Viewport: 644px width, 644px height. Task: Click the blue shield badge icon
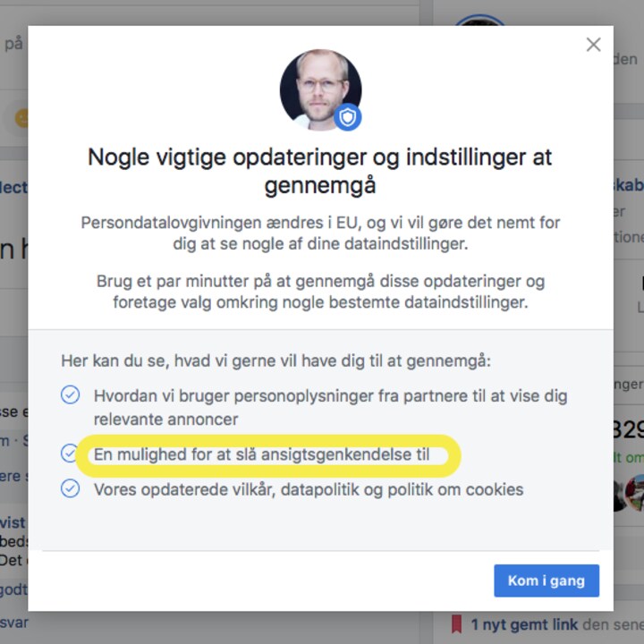347,117
